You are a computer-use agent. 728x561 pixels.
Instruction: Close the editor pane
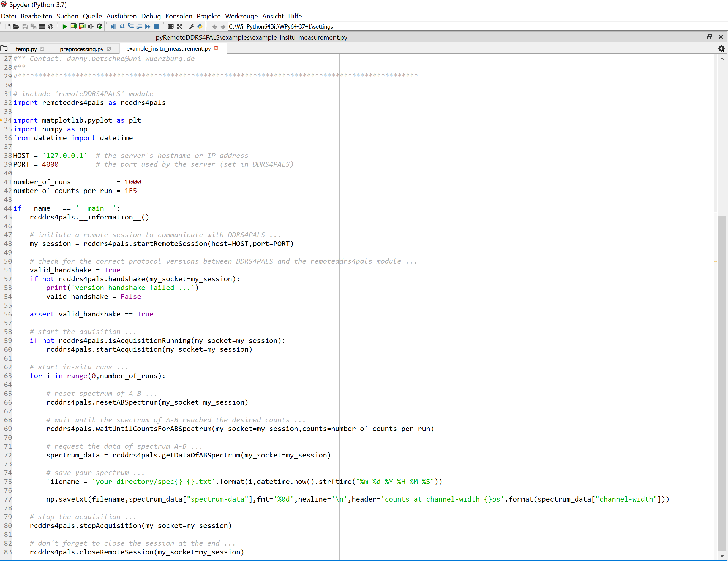[721, 37]
